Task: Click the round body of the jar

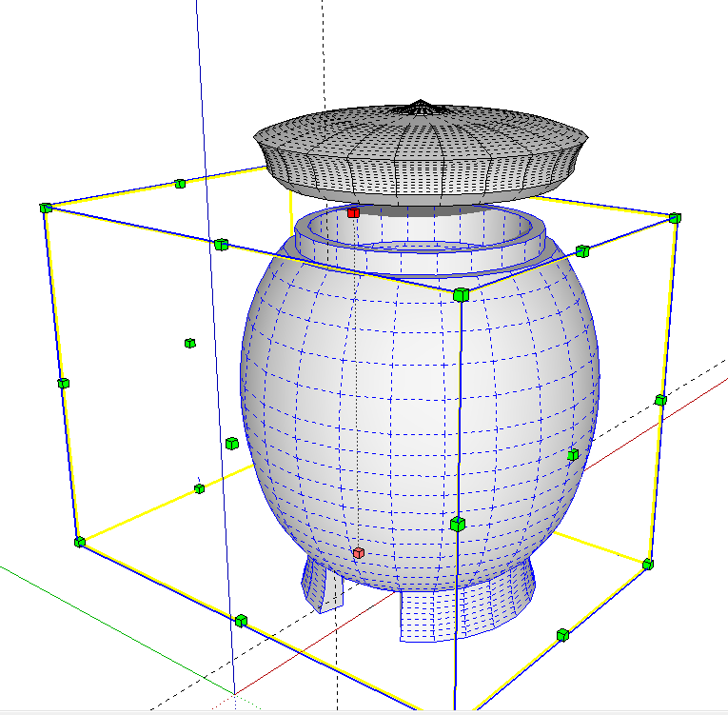Action: [381, 400]
